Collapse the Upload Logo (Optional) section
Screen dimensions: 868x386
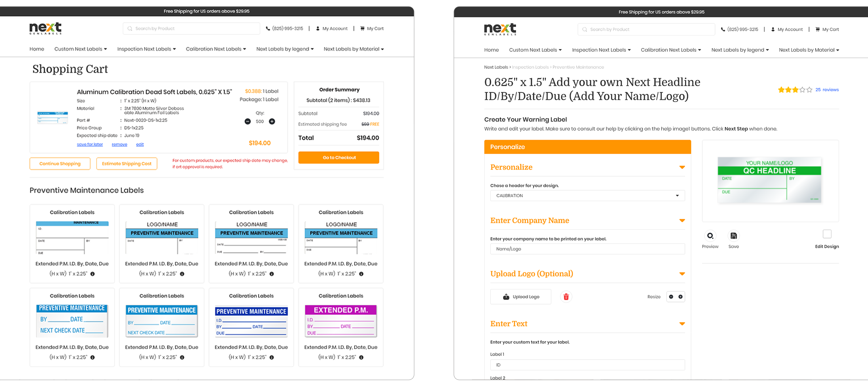(x=682, y=274)
